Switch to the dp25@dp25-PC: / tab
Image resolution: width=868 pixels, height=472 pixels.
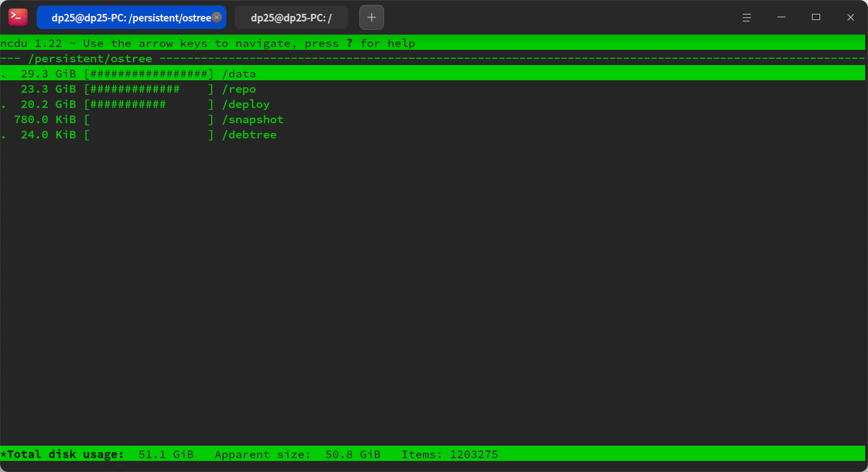point(291,17)
